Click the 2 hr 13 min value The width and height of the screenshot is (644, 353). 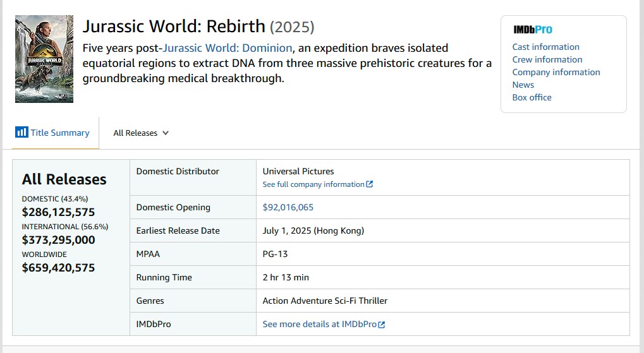[286, 277]
